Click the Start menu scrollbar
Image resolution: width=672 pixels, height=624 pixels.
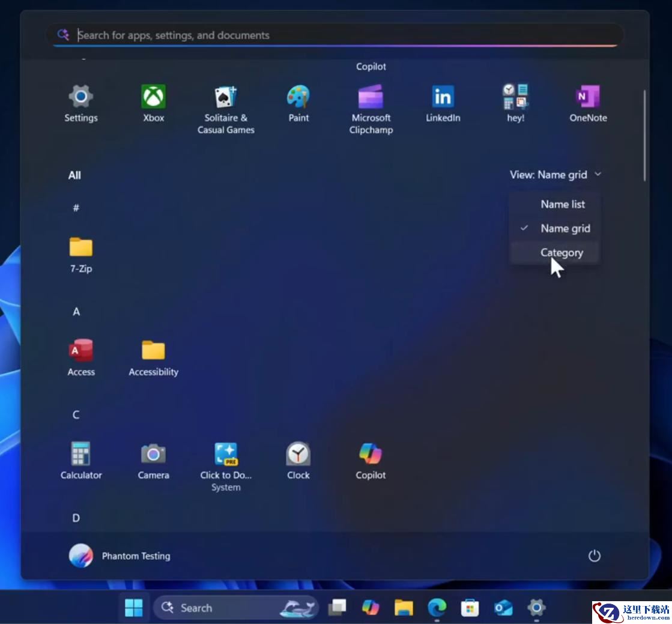tap(644, 135)
